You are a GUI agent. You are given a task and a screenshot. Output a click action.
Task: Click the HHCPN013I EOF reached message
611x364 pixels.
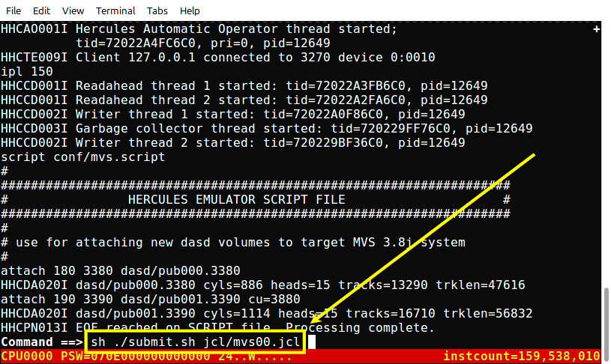217,327
